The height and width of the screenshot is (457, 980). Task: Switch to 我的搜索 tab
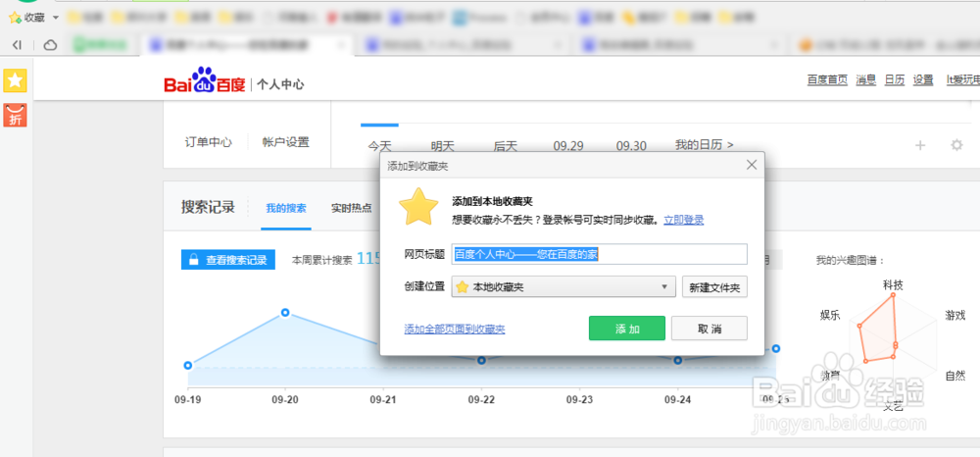[286, 208]
